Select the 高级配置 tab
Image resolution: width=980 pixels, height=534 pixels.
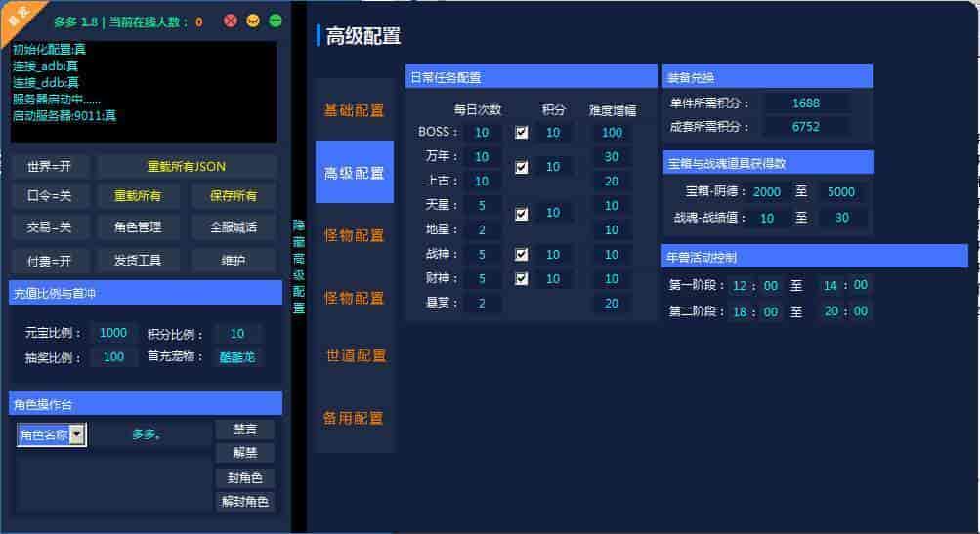tap(355, 173)
